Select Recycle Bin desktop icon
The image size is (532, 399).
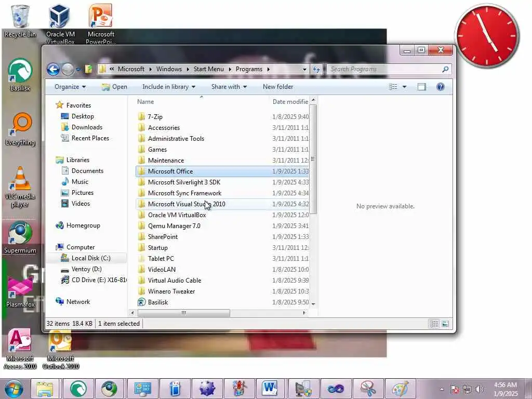coord(20,21)
